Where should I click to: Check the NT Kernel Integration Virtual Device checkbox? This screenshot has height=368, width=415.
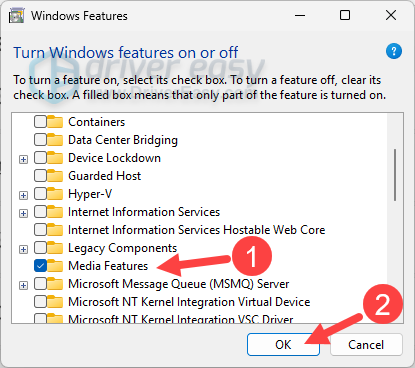(x=40, y=302)
